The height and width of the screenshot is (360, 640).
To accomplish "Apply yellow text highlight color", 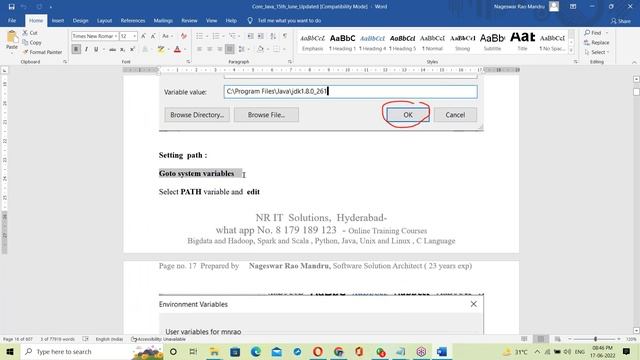I will 161,49.
